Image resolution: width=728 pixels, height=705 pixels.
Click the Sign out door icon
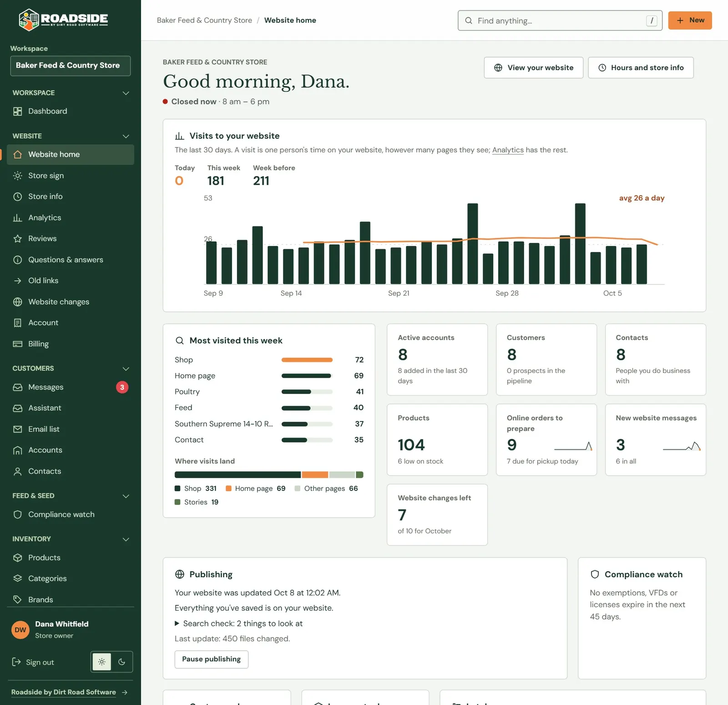point(16,662)
